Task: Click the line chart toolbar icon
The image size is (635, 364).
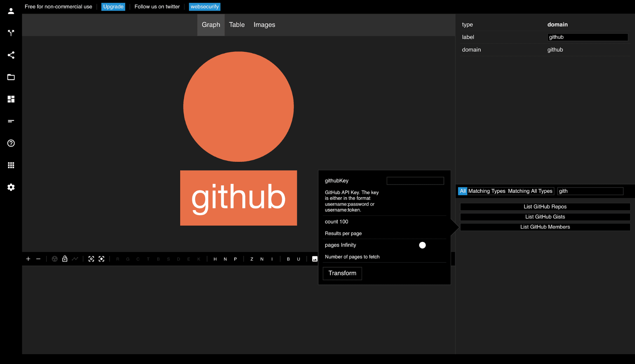Action: coord(75,259)
